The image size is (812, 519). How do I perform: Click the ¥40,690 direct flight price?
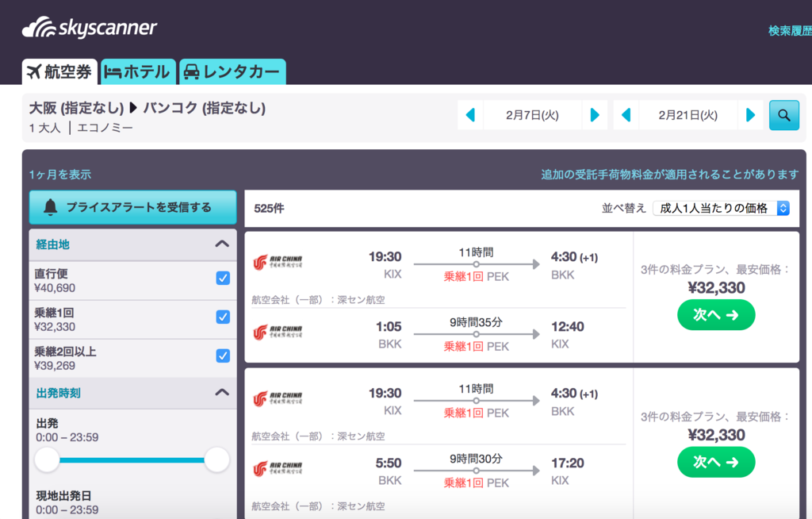pos(55,288)
